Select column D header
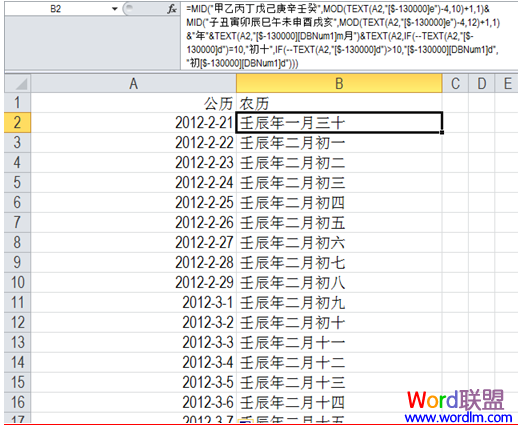518x428 pixels. (482, 83)
